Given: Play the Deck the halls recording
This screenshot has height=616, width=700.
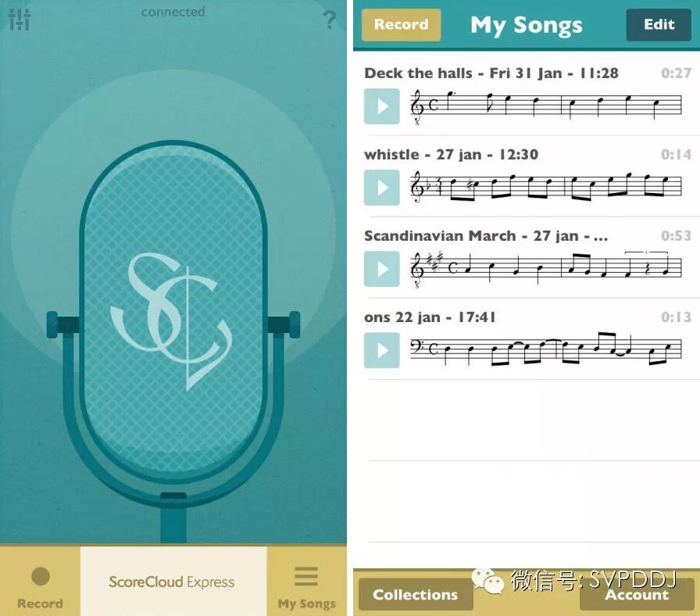Looking at the screenshot, I should click(x=382, y=106).
